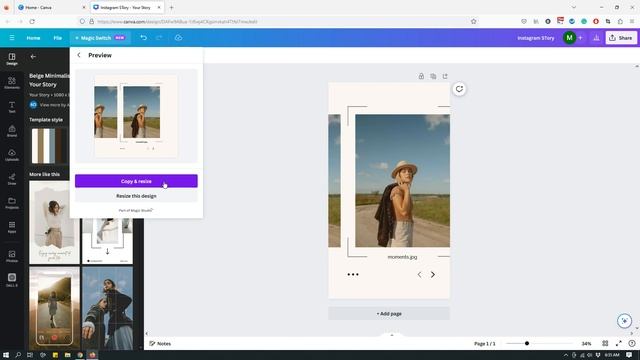This screenshot has height=360, width=640.
Task: Enter fullscreen present mode
Action: point(618,343)
